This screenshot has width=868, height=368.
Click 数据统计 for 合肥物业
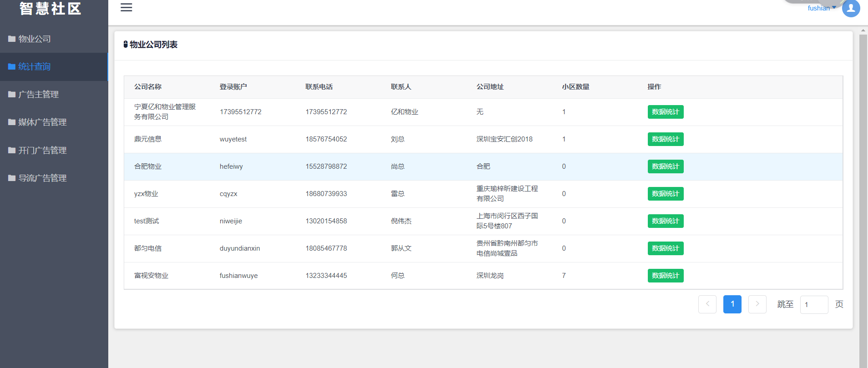tap(666, 166)
